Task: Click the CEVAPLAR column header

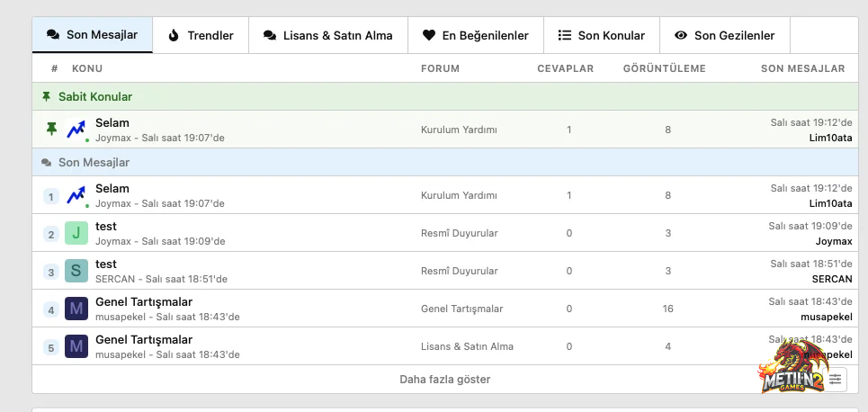Action: point(565,68)
